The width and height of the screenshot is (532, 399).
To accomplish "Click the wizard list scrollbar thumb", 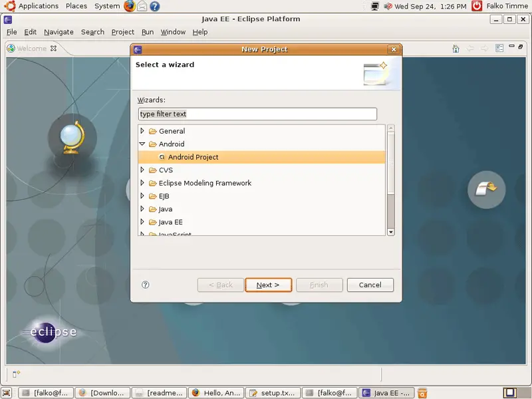I will tap(391, 164).
